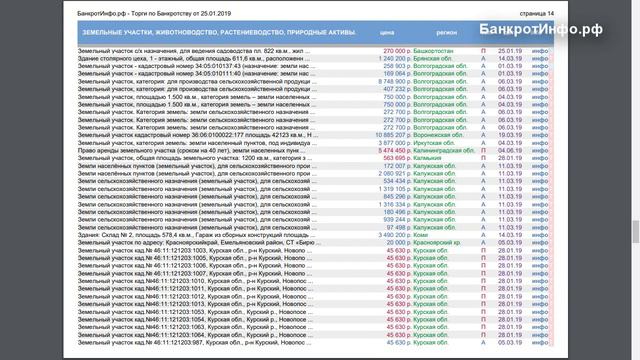Screen dimensions: 640x360
Task: Click the price '939 244 р.'
Action: 398,220
